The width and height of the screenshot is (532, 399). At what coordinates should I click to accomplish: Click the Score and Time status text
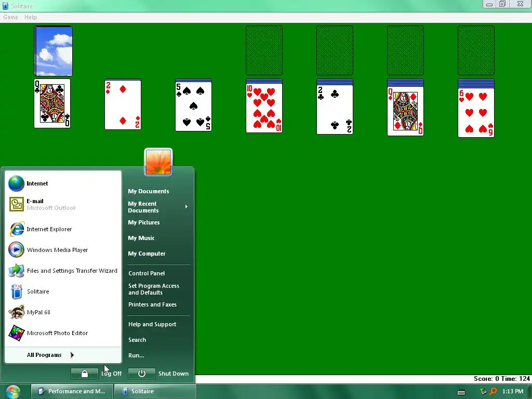point(502,379)
